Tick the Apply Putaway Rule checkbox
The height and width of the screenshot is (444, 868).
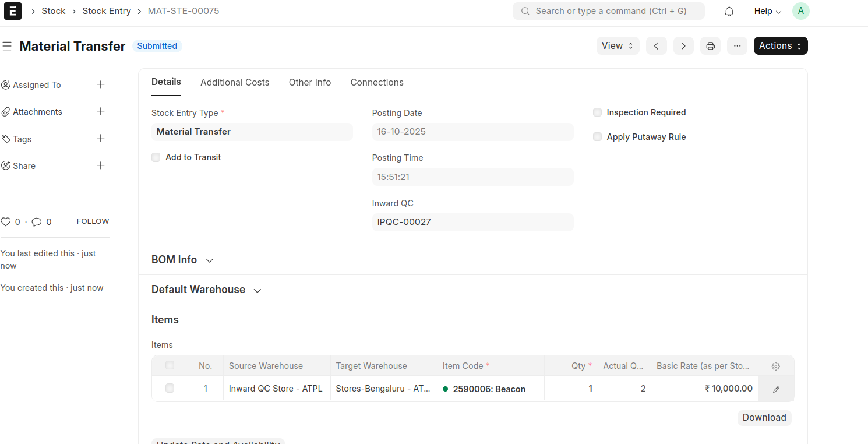[597, 137]
